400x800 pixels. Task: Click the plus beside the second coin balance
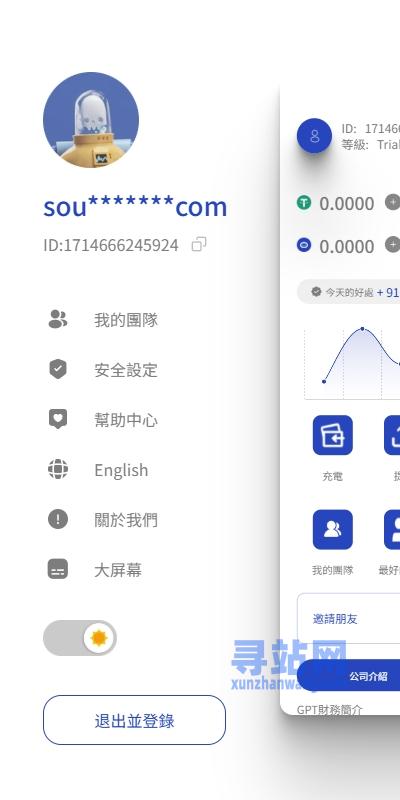click(392, 245)
